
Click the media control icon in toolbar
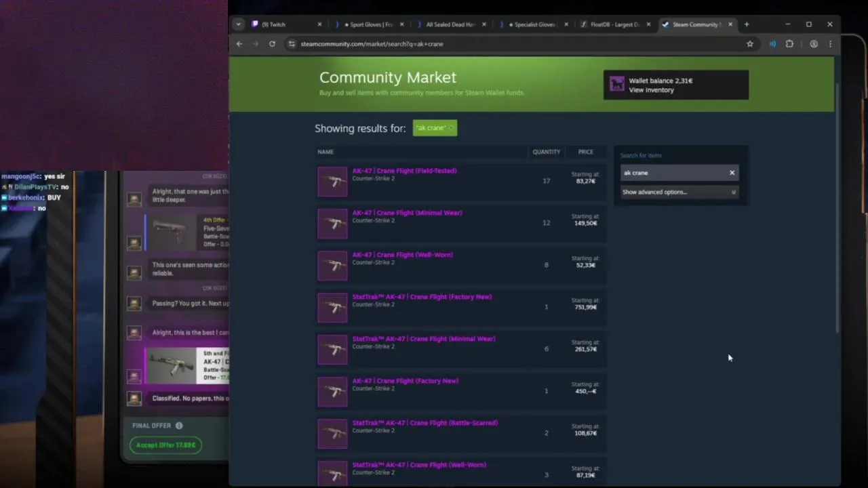pyautogui.click(x=772, y=43)
